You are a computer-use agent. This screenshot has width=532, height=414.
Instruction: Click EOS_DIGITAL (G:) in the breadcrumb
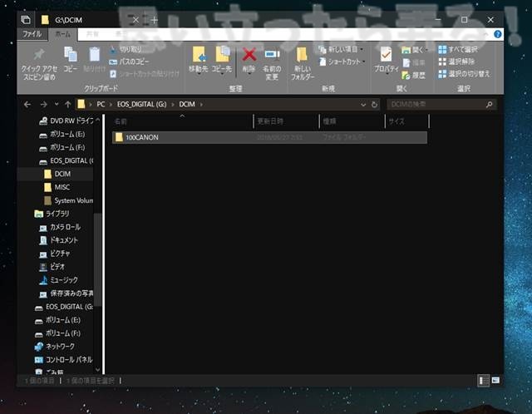click(142, 104)
